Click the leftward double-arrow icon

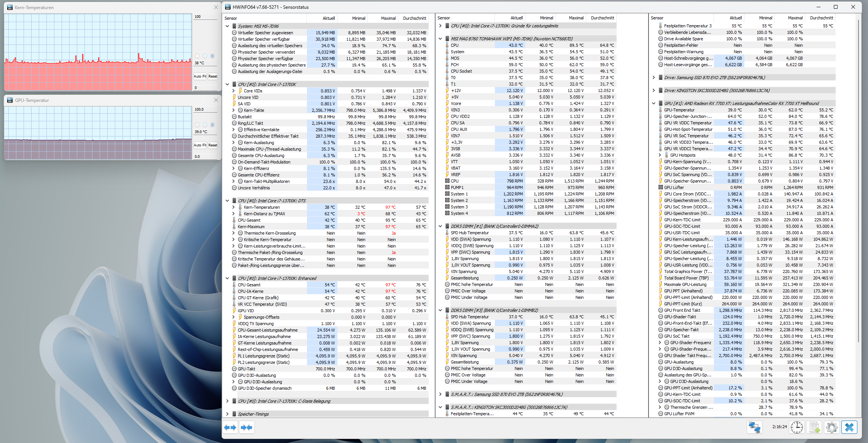[230, 427]
